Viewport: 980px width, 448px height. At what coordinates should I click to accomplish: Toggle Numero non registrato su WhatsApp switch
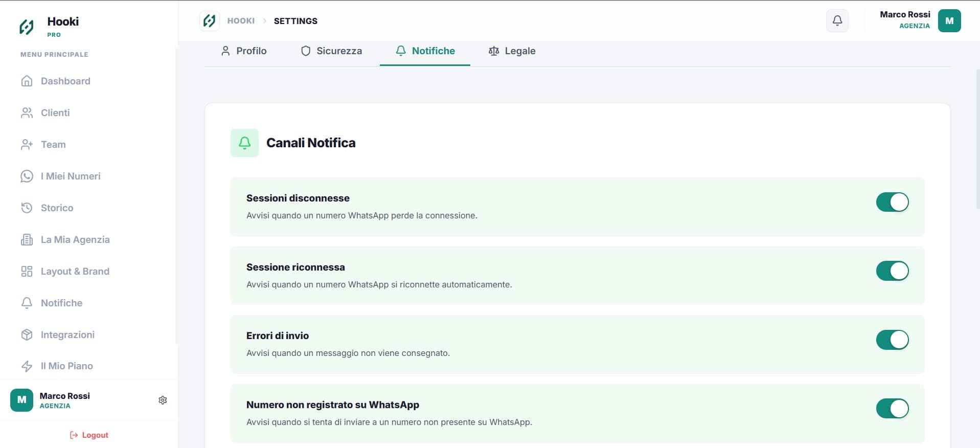click(893, 408)
